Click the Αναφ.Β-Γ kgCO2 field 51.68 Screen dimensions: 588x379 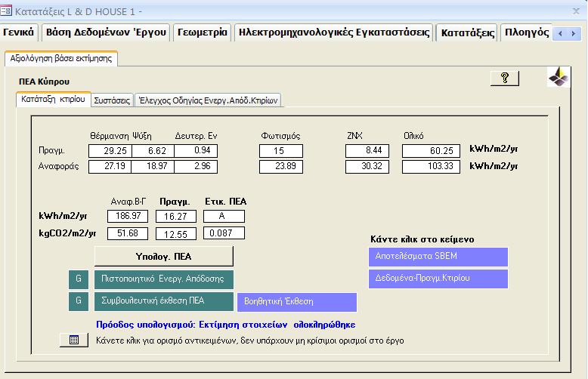point(128,233)
